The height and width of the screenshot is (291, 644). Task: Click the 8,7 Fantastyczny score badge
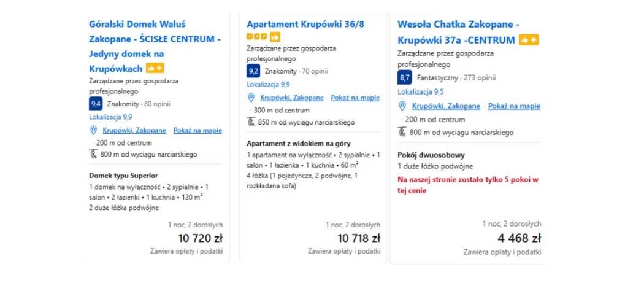404,78
